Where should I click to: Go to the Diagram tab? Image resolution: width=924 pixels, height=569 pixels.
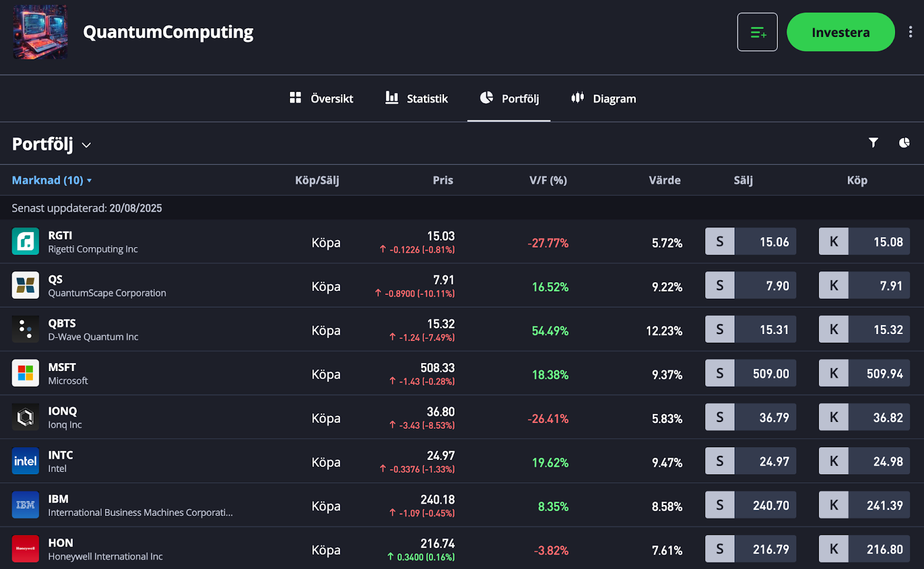coord(603,99)
